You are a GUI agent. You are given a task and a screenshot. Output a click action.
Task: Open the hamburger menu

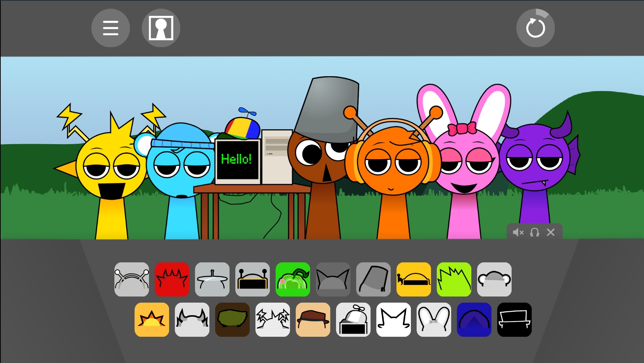coord(110,28)
